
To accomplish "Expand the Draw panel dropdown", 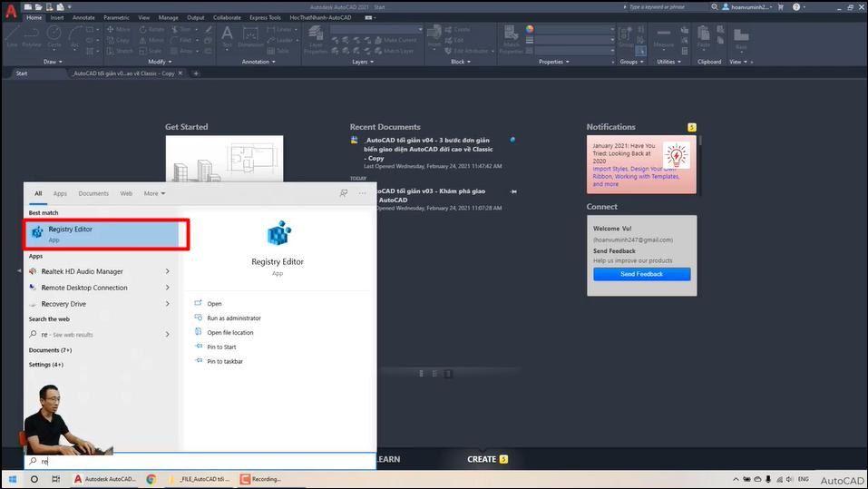I will [54, 62].
